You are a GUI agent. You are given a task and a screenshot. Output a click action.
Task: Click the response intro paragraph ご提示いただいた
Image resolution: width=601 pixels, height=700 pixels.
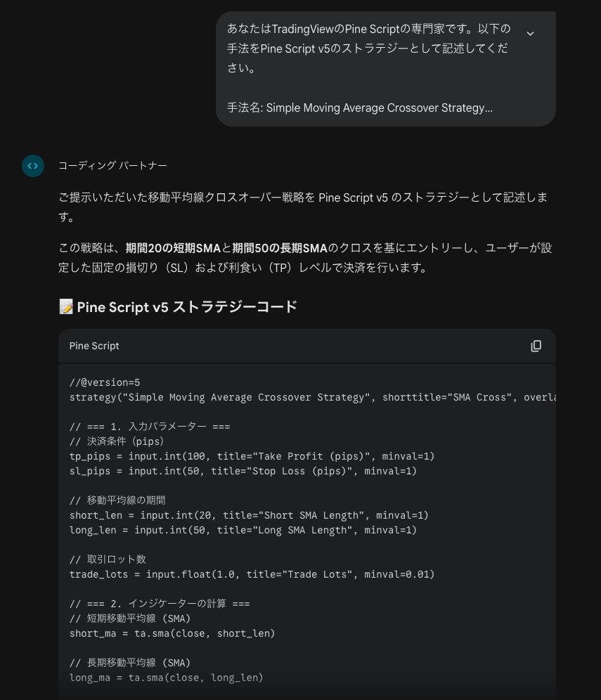[x=303, y=207]
